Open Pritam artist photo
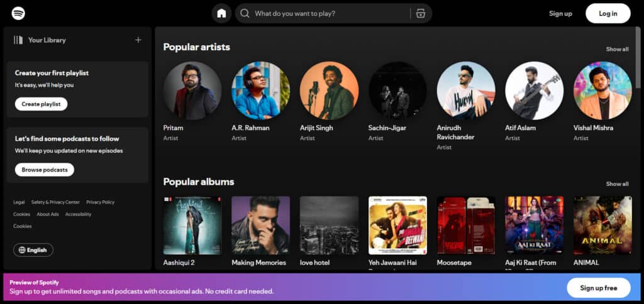 (x=192, y=90)
